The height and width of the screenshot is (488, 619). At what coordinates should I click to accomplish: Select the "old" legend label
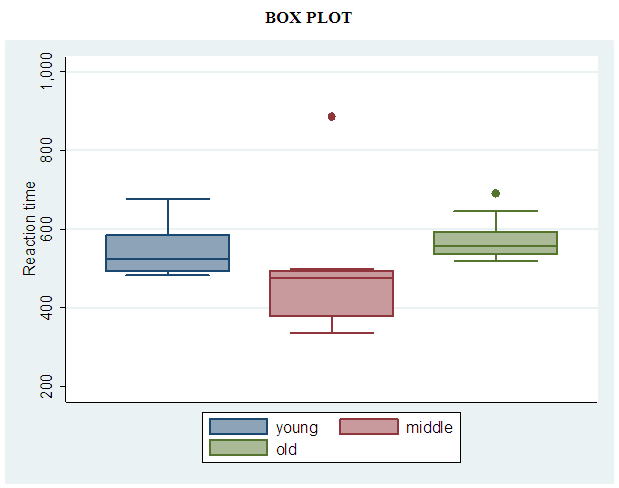coord(286,450)
